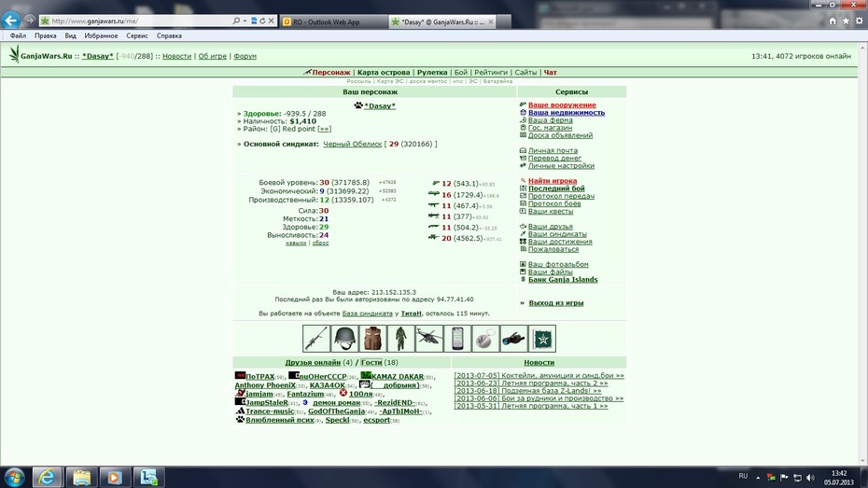Select the Карта острова navigation item
This screenshot has height=488, width=868.
click(x=384, y=73)
